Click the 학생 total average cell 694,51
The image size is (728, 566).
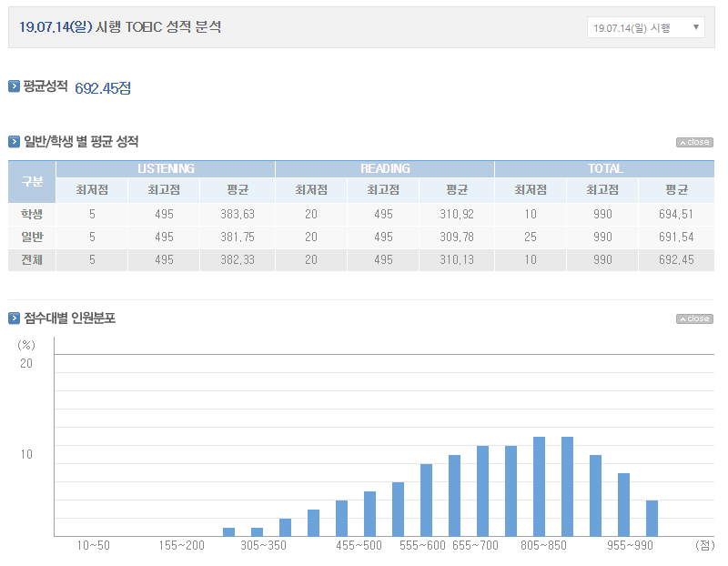pyautogui.click(x=676, y=214)
